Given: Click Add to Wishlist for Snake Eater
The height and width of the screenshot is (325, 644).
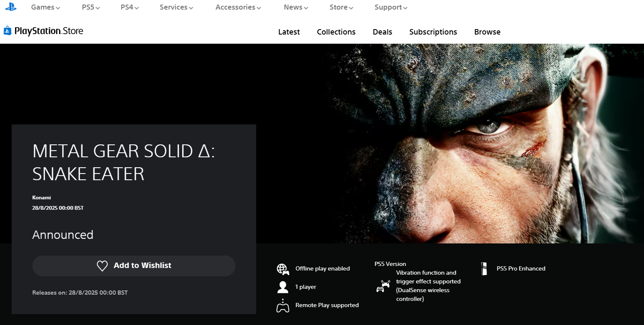Looking at the screenshot, I should coord(134,265).
